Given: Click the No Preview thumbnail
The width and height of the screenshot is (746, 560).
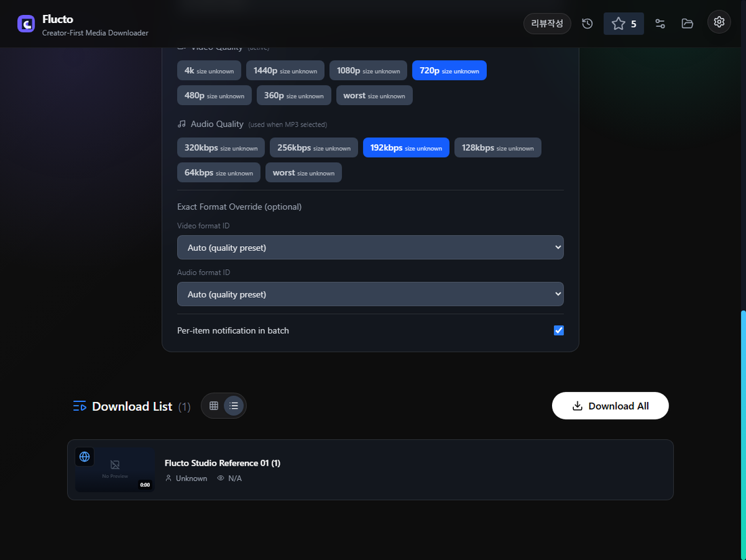Looking at the screenshot, I should pyautogui.click(x=115, y=469).
